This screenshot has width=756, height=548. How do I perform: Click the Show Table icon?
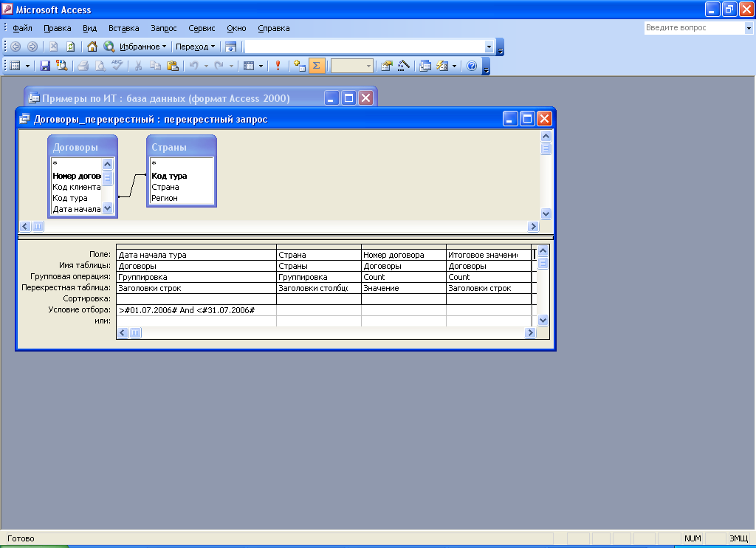[300, 66]
